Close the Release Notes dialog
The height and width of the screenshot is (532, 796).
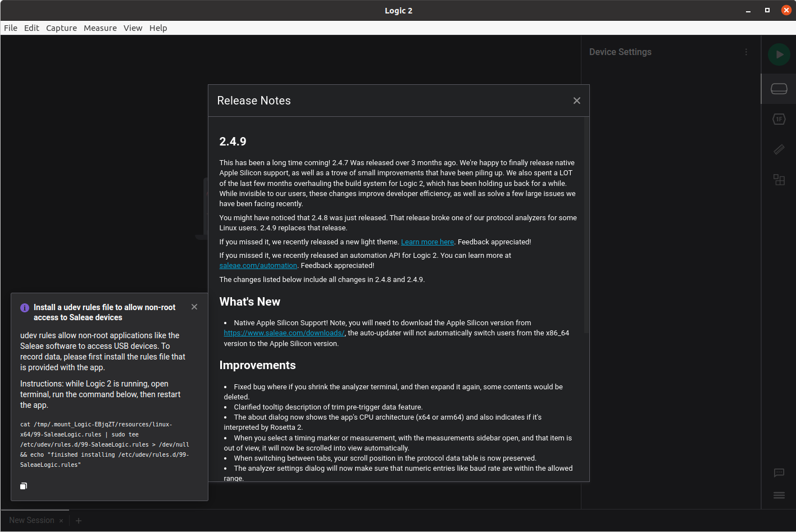pyautogui.click(x=577, y=101)
